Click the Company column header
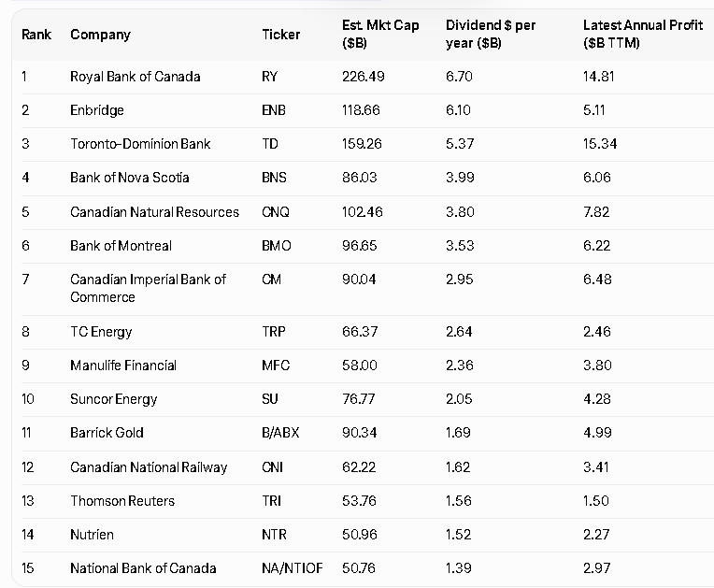The width and height of the screenshot is (714, 588). (100, 35)
